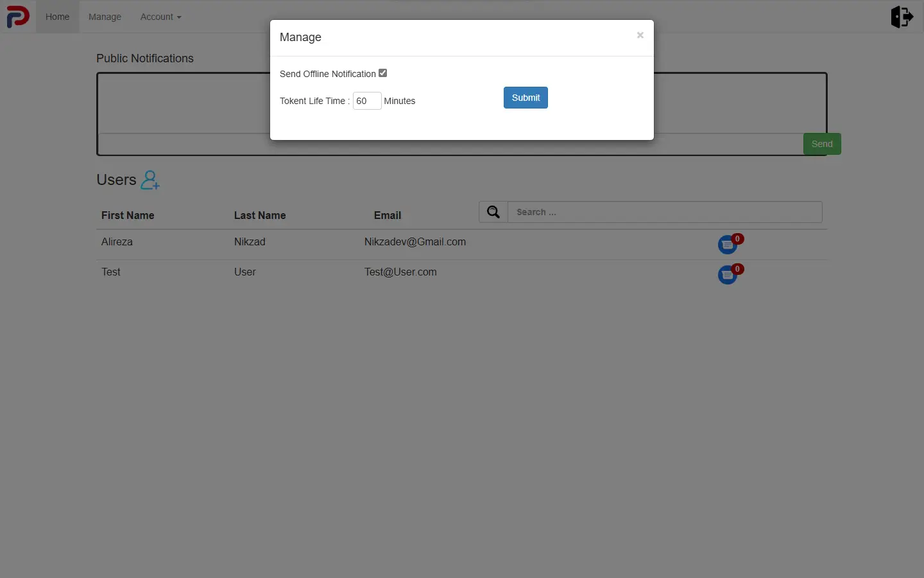
Task: Click the red P logo icon
Action: pyautogui.click(x=18, y=17)
